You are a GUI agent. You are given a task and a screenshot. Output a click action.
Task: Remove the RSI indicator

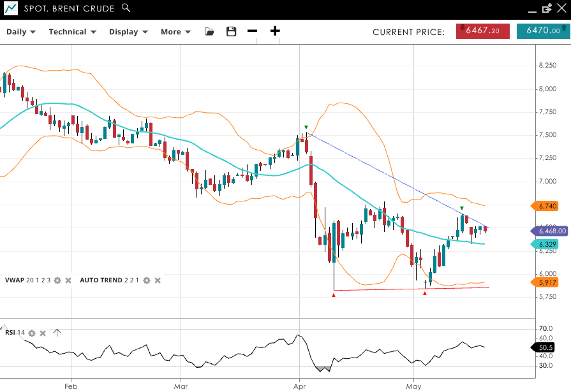click(x=43, y=333)
